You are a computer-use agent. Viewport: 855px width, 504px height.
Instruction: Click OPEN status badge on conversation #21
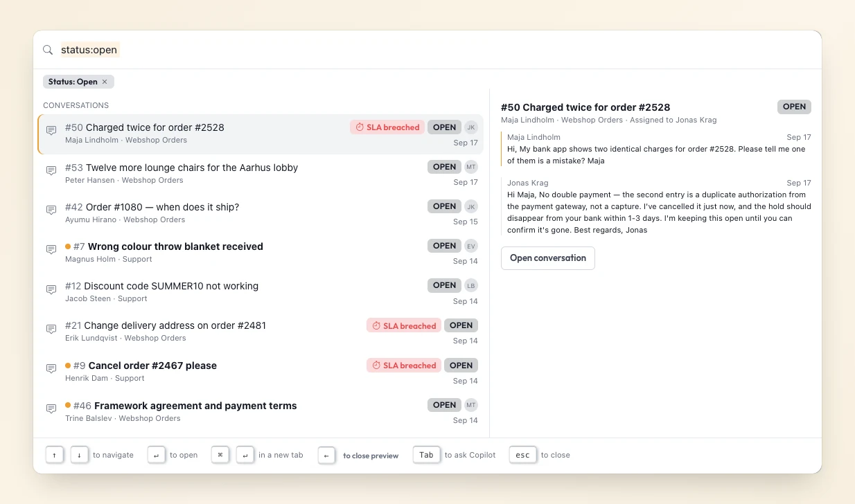click(461, 325)
